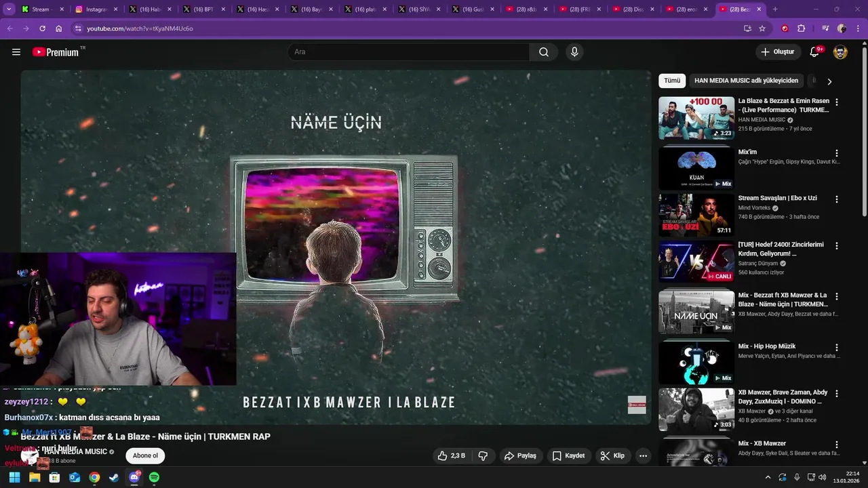
Task: Go to Chrome home page icon
Action: pos(58,28)
